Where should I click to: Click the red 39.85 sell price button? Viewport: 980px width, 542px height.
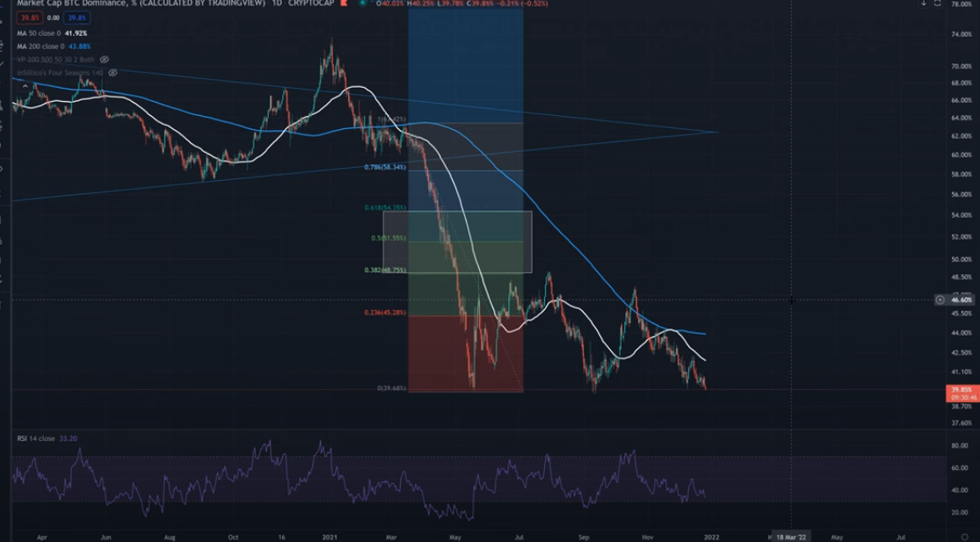point(29,18)
